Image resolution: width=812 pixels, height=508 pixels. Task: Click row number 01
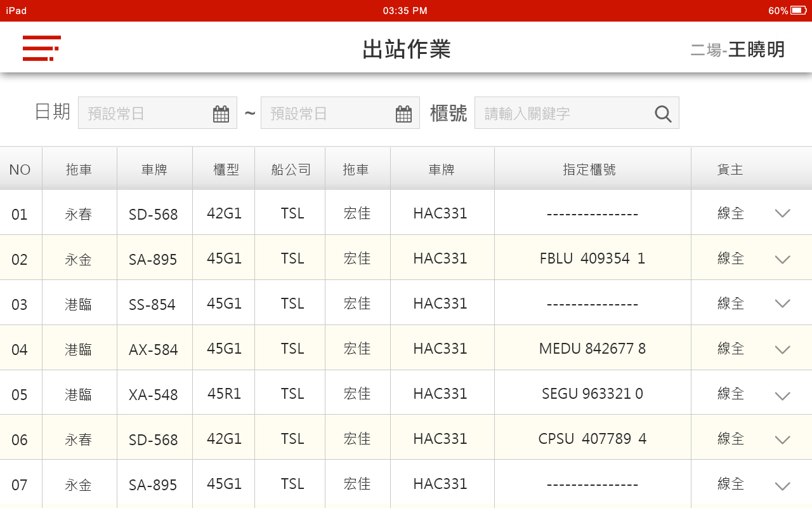pyautogui.click(x=20, y=215)
